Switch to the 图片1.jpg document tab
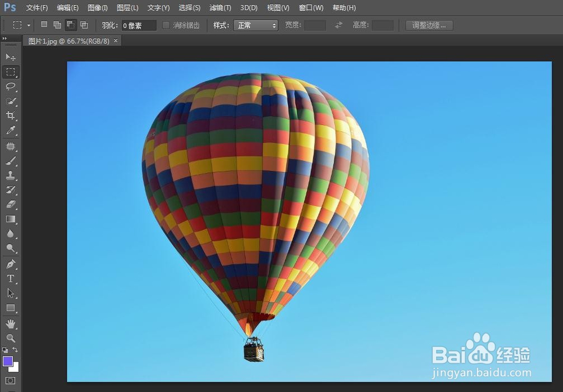The width and height of the screenshot is (563, 392). pyautogui.click(x=69, y=41)
